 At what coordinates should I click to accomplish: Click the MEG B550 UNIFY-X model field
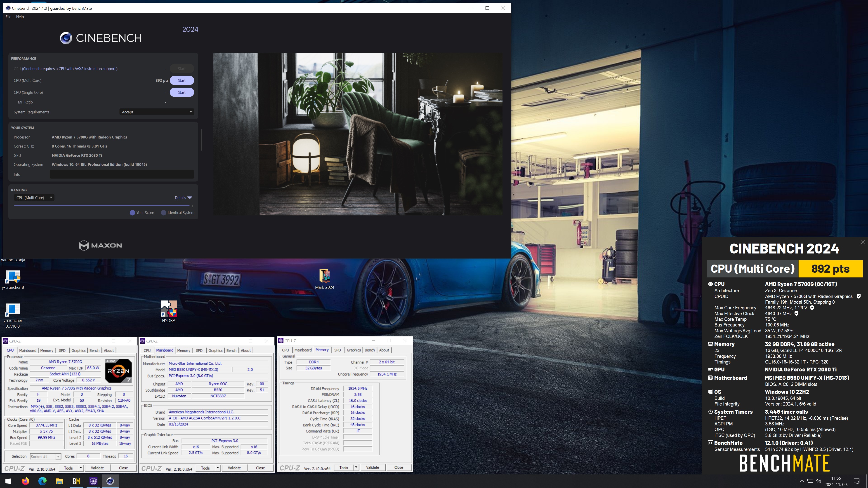200,369
